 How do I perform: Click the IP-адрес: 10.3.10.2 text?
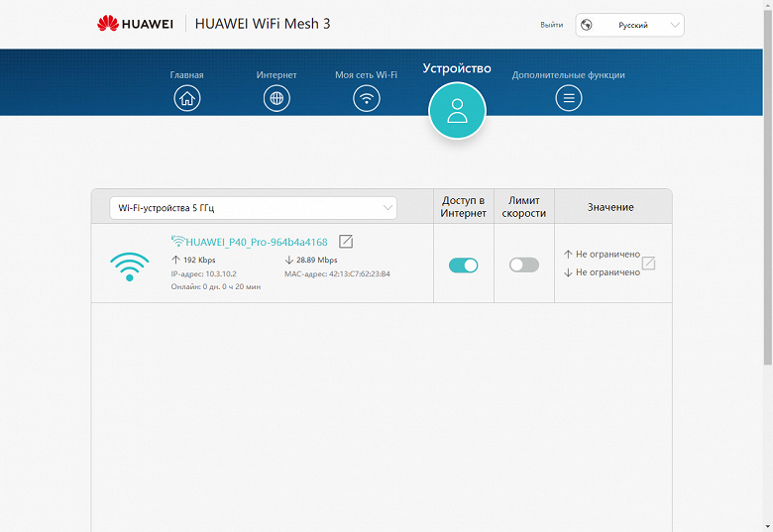(203, 273)
